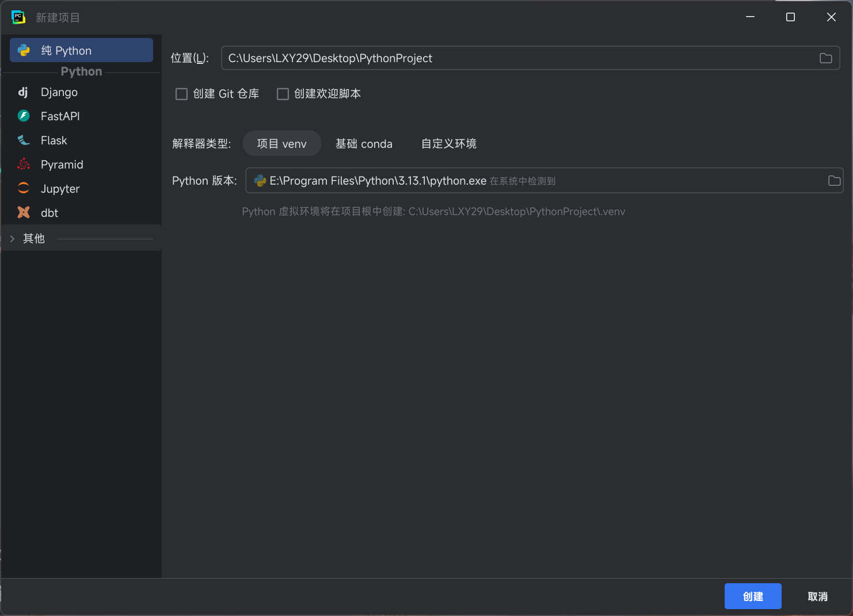Click the 创建 button
Screen dimensions: 853x616
(753, 596)
